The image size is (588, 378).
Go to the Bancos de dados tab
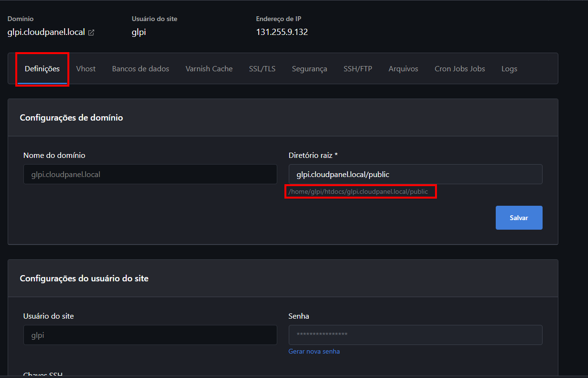[x=141, y=69]
